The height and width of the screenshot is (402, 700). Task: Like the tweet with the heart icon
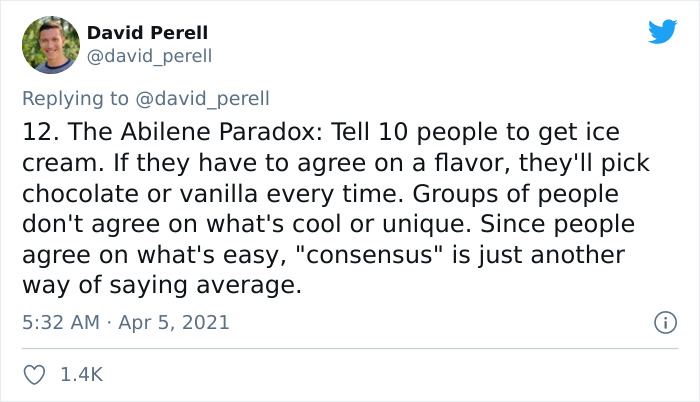[34, 375]
